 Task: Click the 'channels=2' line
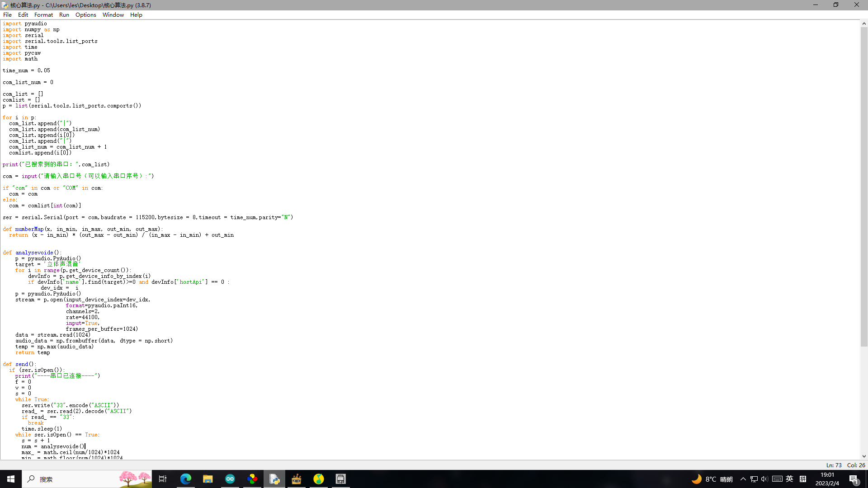(83, 311)
